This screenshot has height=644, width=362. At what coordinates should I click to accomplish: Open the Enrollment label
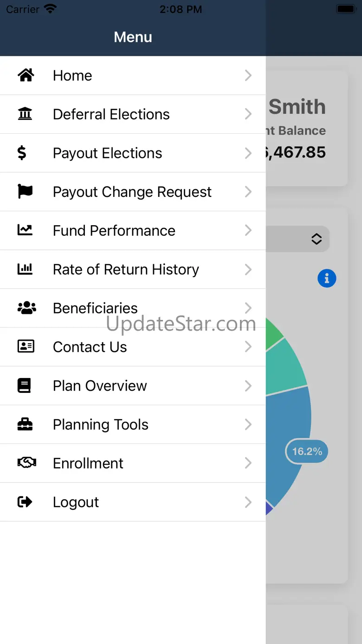click(88, 463)
